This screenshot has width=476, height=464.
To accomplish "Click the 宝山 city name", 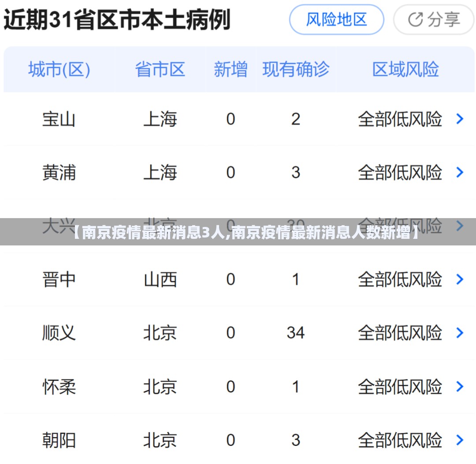I will click(x=59, y=119).
